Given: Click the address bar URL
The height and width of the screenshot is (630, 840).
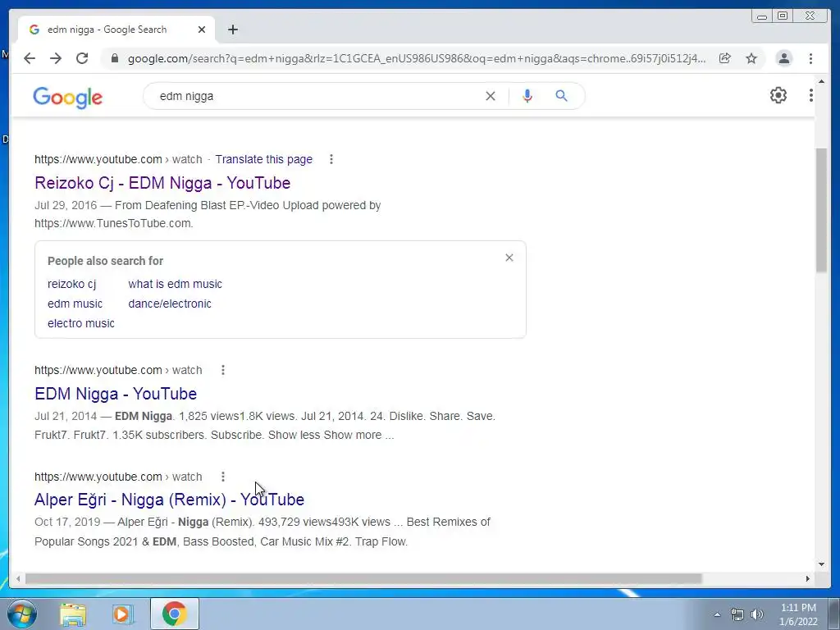Looking at the screenshot, I should coord(417,58).
